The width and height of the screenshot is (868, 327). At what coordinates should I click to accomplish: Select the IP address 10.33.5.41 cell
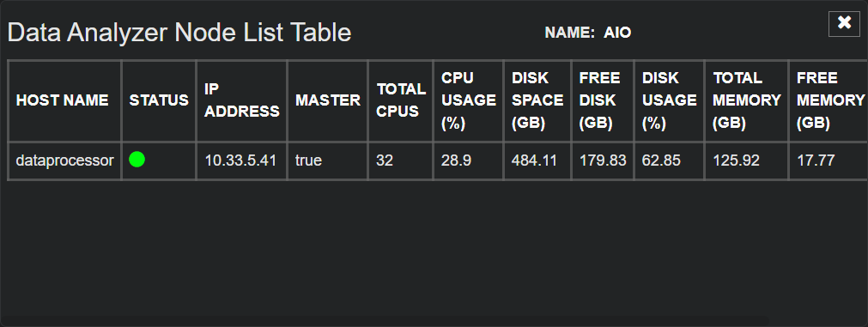click(x=241, y=161)
